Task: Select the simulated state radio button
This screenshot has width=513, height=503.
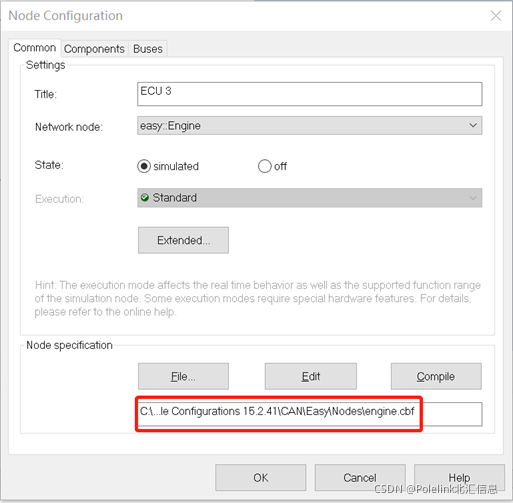Action: click(x=144, y=166)
